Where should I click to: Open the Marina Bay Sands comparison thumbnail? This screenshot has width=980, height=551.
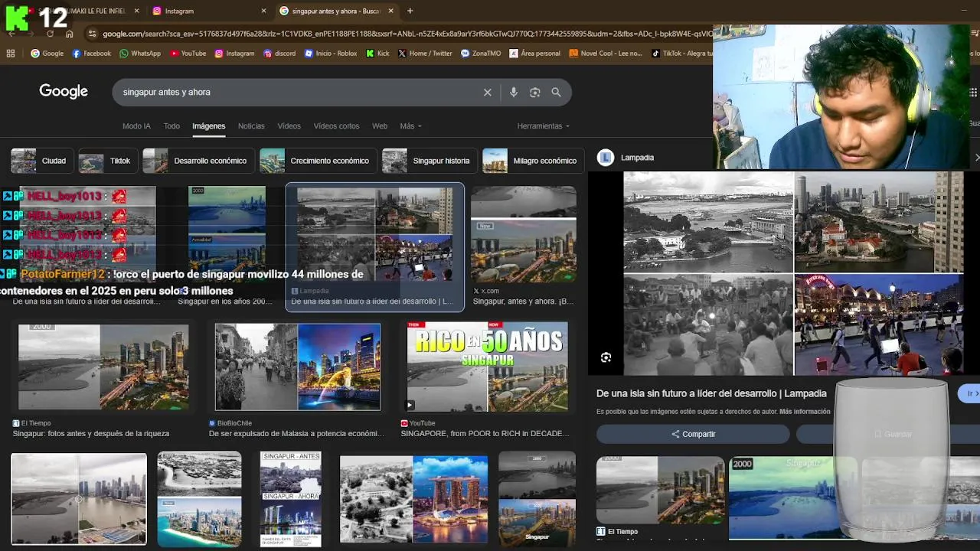coord(413,499)
